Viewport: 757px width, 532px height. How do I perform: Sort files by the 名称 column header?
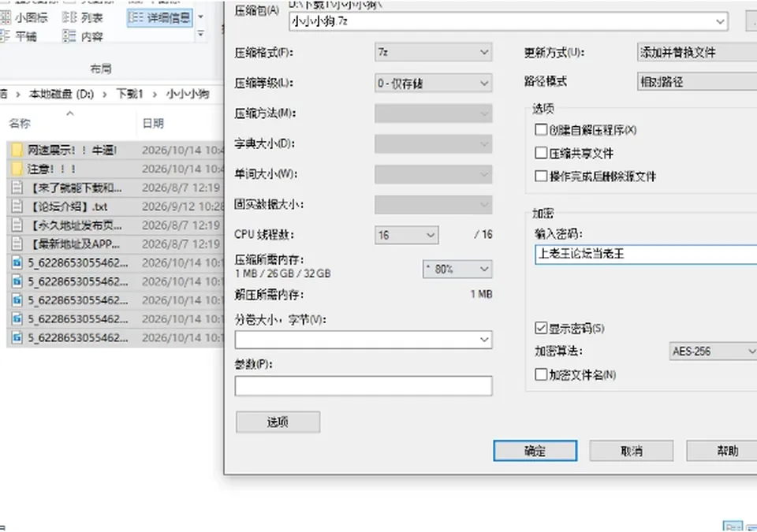[20, 124]
